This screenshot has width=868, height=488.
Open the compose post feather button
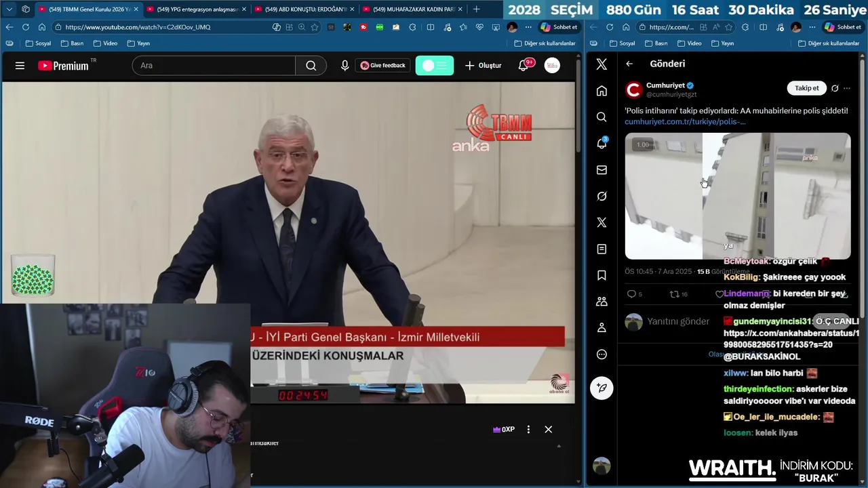601,388
